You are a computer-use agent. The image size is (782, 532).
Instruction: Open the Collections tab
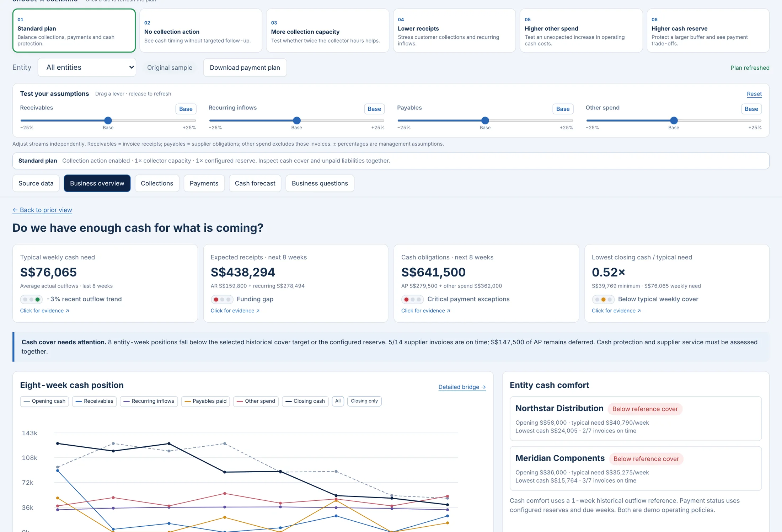click(x=157, y=183)
